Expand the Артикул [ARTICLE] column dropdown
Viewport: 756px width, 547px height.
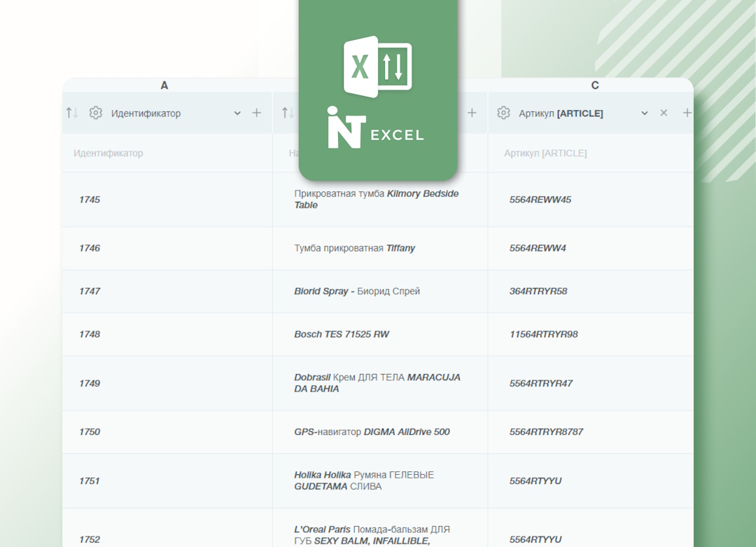coord(645,113)
